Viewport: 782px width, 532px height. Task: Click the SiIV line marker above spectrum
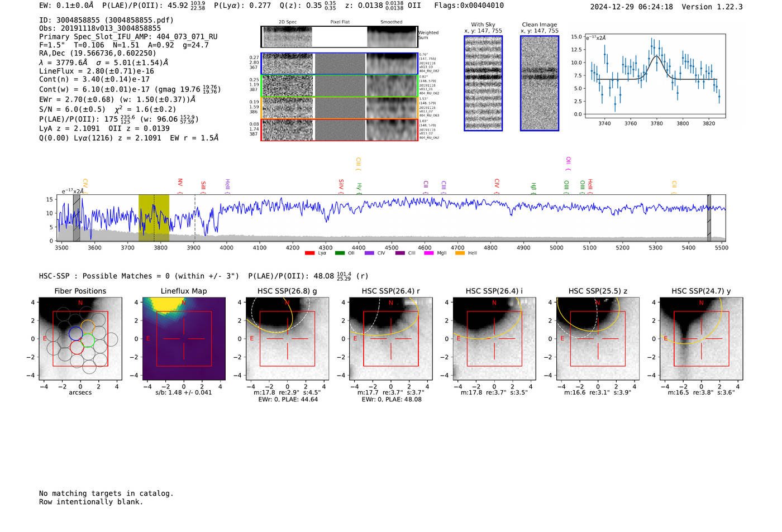point(341,186)
